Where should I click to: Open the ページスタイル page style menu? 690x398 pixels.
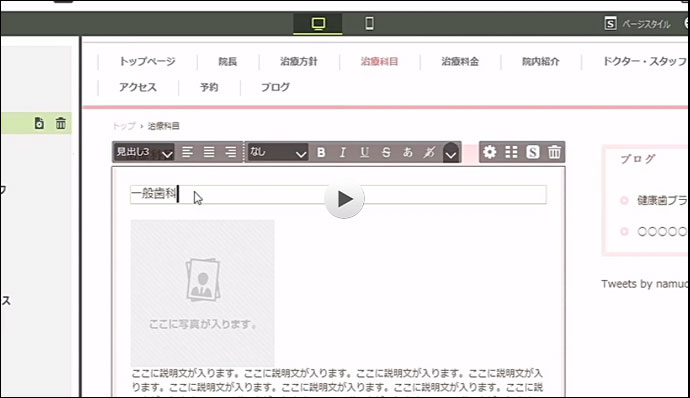pos(637,24)
